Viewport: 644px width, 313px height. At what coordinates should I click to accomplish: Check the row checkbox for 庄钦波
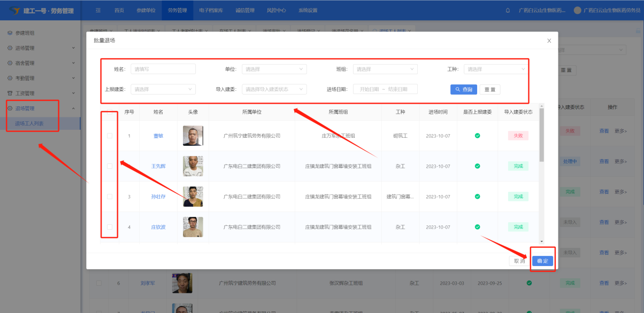point(110,227)
